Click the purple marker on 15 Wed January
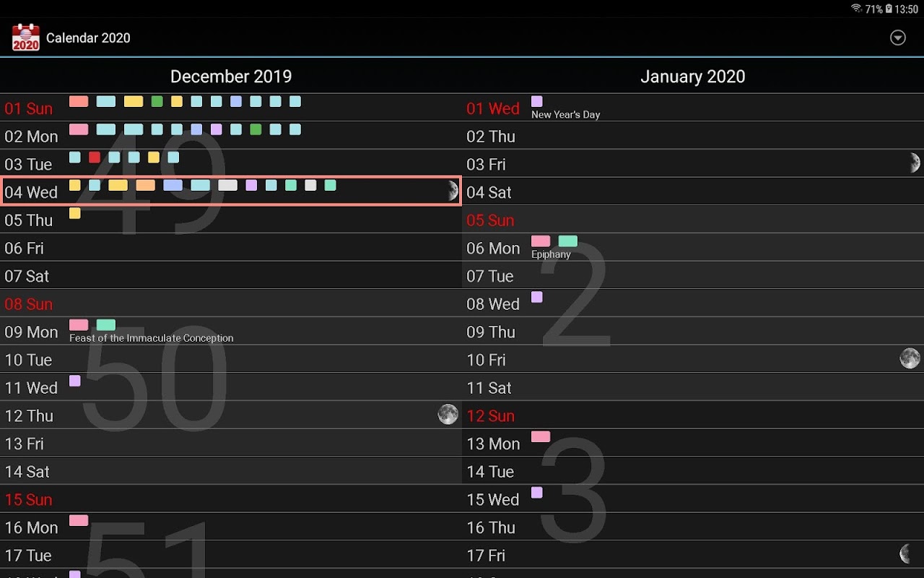 coord(537,493)
